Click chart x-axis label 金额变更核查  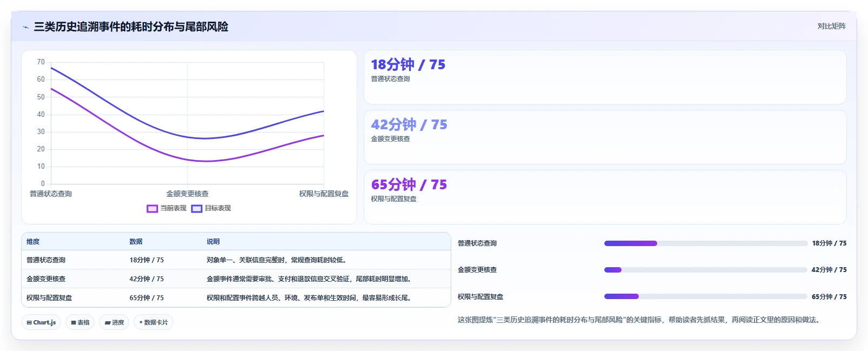188,194
